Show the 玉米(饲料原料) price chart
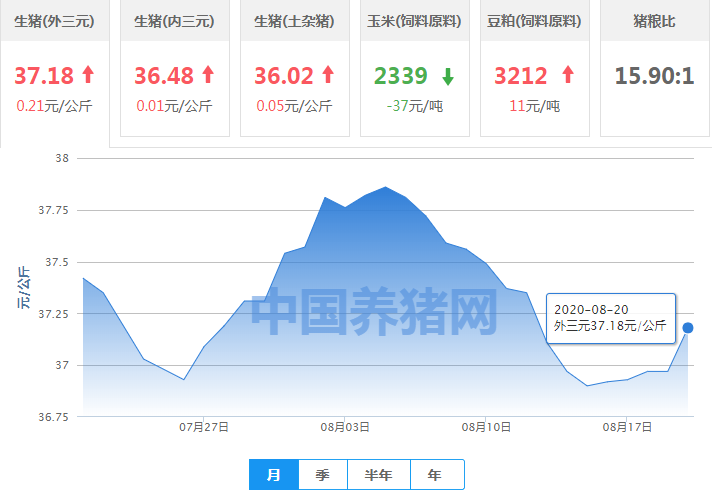 pos(415,21)
